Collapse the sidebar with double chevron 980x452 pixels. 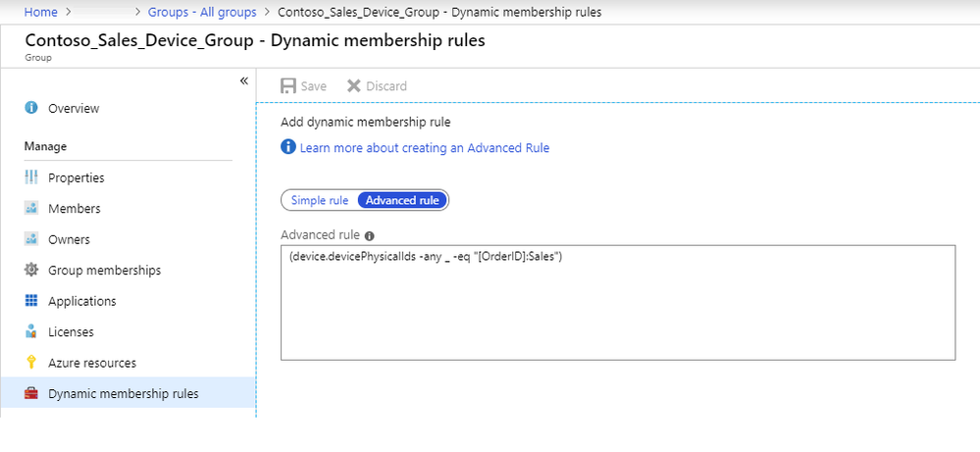[243, 81]
